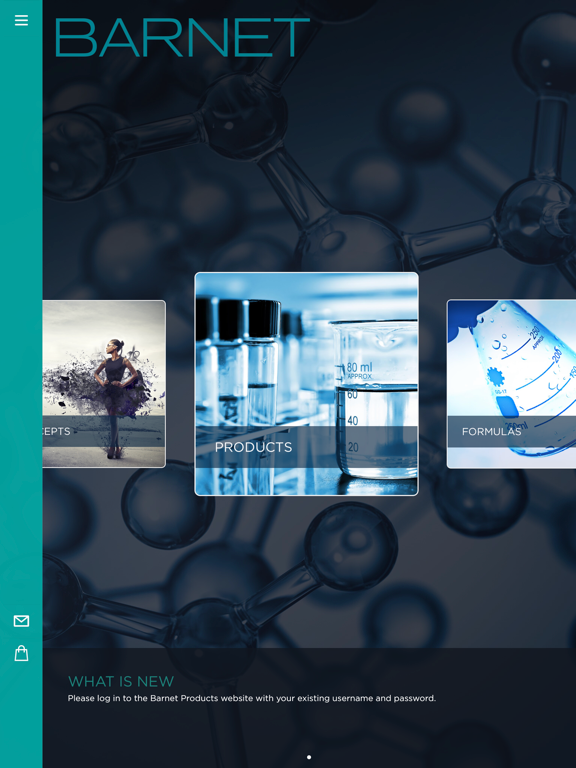Open the shopping bag icon

pos(21,653)
